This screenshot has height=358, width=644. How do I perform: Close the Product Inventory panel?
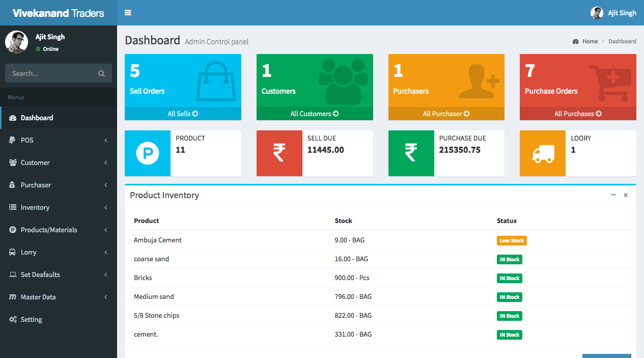(x=626, y=195)
